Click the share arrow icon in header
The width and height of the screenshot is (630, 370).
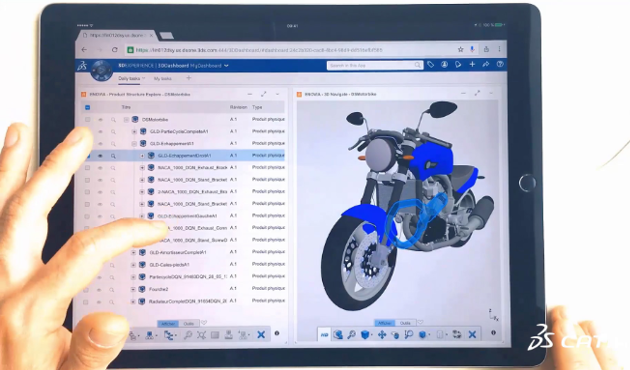(486, 64)
